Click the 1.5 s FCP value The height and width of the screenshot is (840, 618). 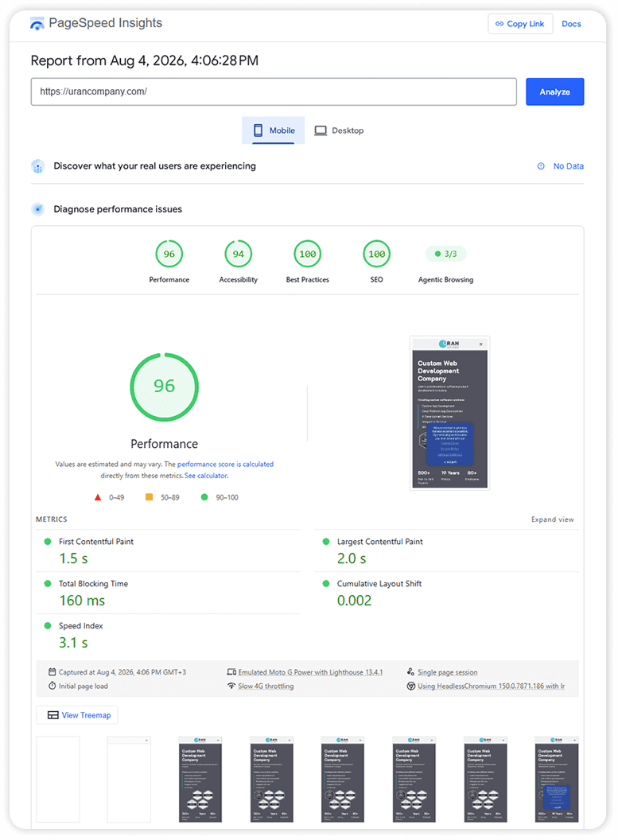pos(73,558)
